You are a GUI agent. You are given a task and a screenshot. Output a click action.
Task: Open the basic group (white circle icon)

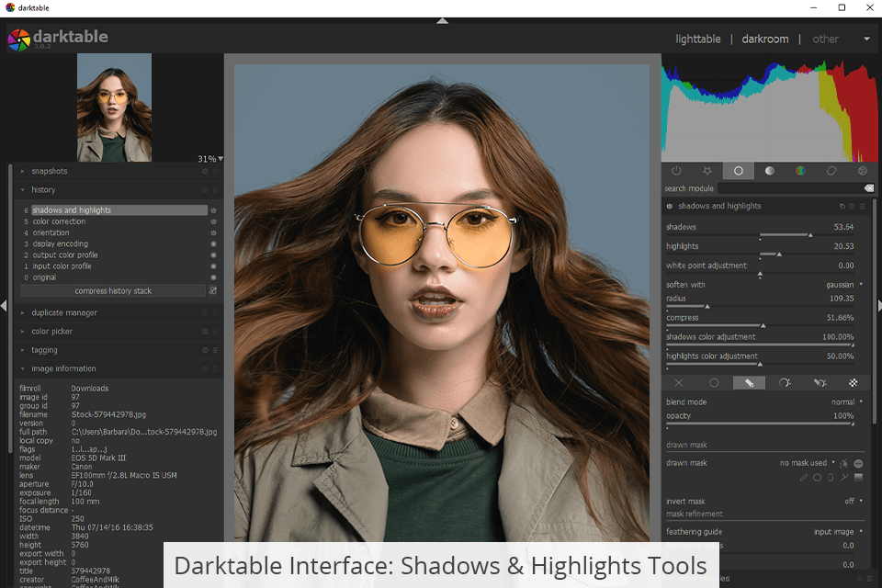click(x=739, y=171)
